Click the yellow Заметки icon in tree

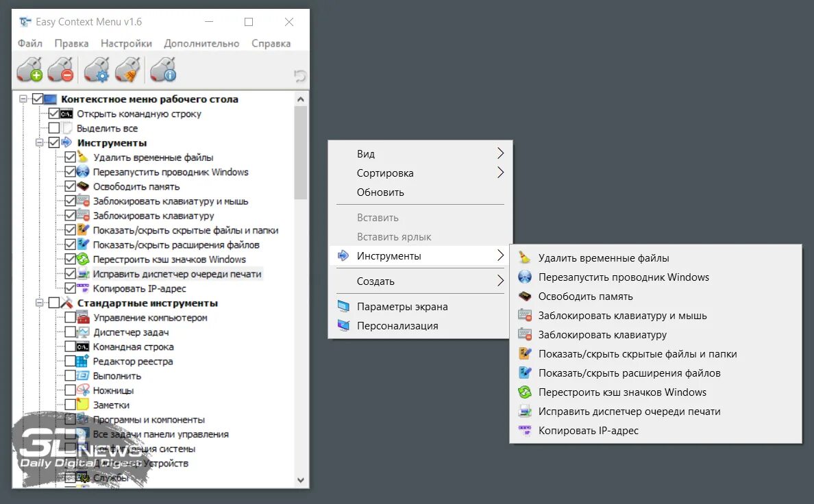(x=82, y=404)
